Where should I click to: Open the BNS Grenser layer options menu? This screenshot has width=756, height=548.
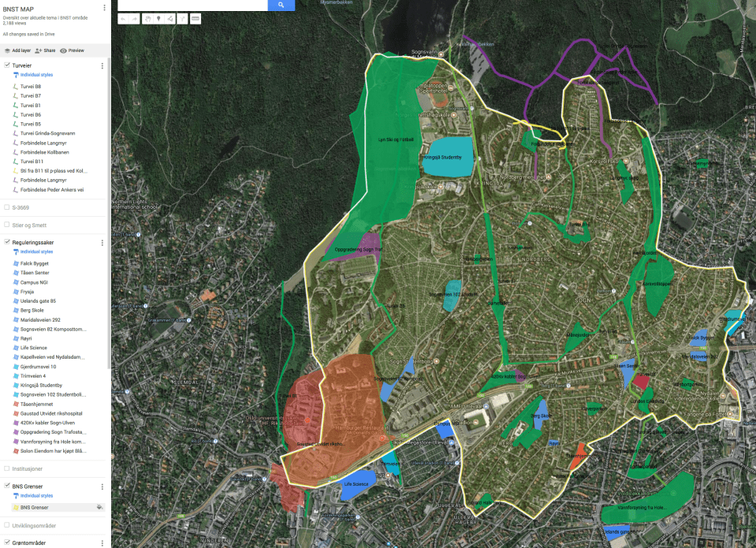[102, 486]
